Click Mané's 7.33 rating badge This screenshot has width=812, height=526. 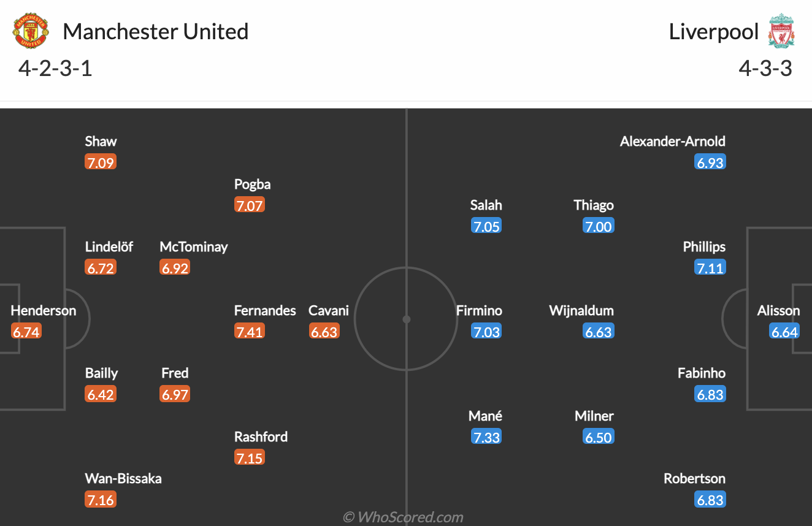[x=486, y=437]
